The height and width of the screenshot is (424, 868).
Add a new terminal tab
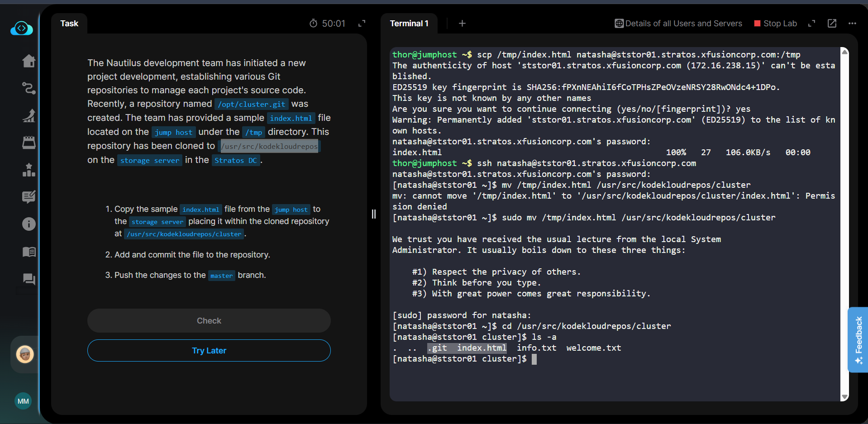[x=462, y=24]
